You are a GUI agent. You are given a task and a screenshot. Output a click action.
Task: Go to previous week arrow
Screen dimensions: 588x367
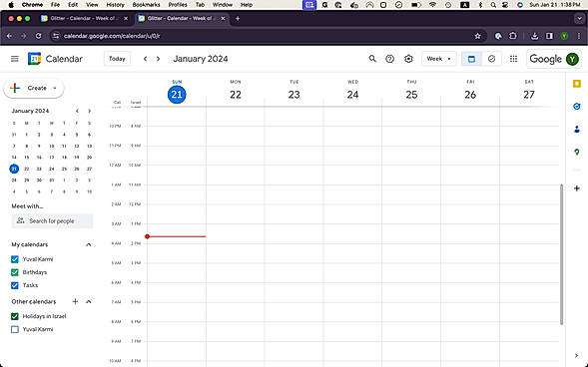point(145,59)
